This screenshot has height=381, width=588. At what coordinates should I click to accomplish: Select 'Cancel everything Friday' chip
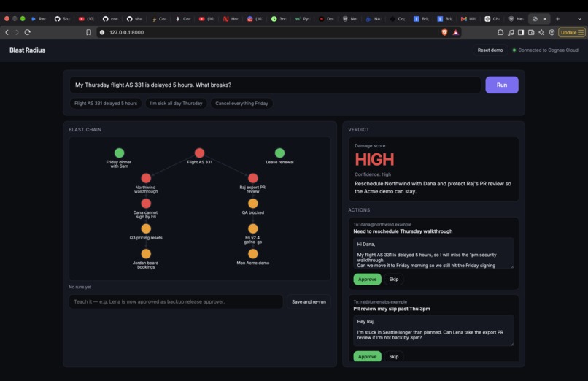coord(241,104)
